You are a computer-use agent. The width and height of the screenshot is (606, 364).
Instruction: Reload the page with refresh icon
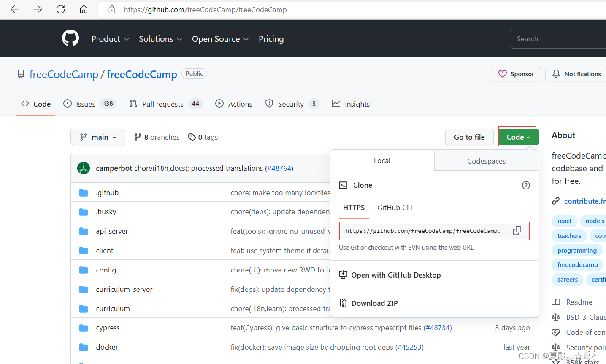pyautogui.click(x=61, y=9)
